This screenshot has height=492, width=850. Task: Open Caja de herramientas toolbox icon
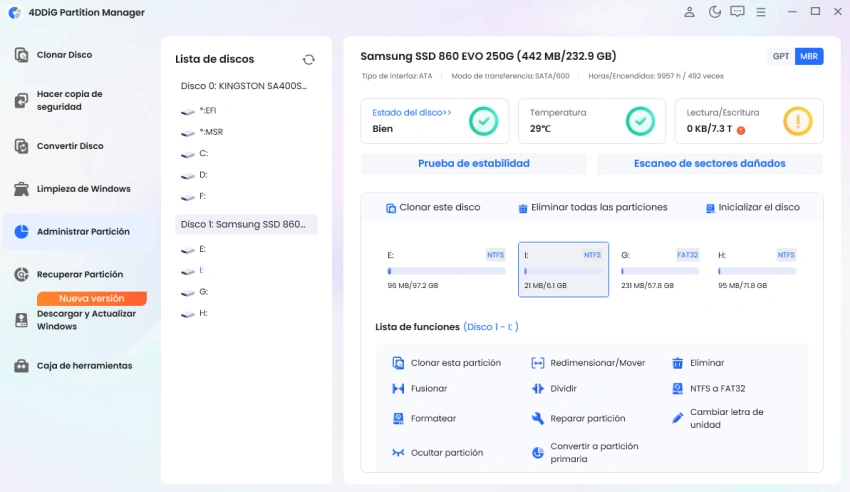21,366
